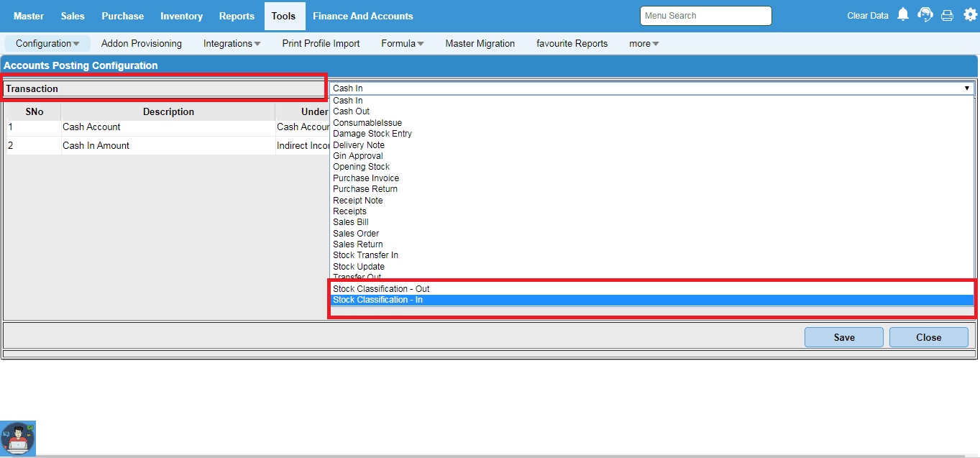Open favourite Reports
This screenshot has width=980, height=458.
[x=572, y=44]
